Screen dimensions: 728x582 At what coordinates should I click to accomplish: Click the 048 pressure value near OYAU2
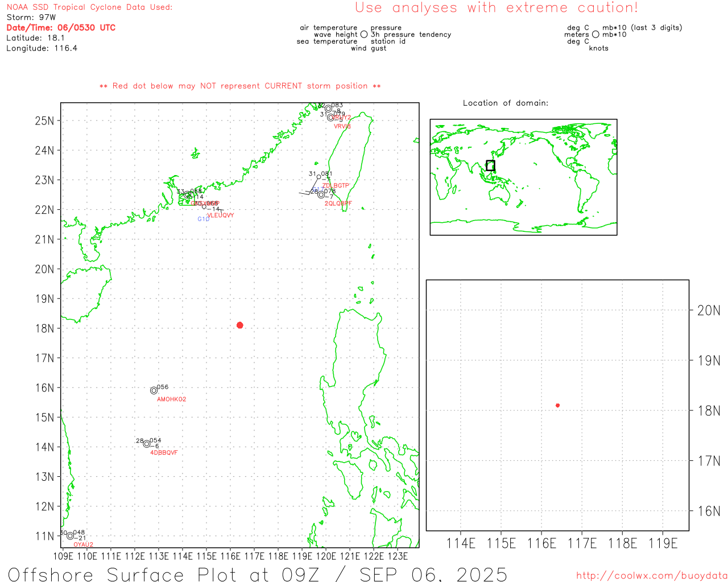79,533
